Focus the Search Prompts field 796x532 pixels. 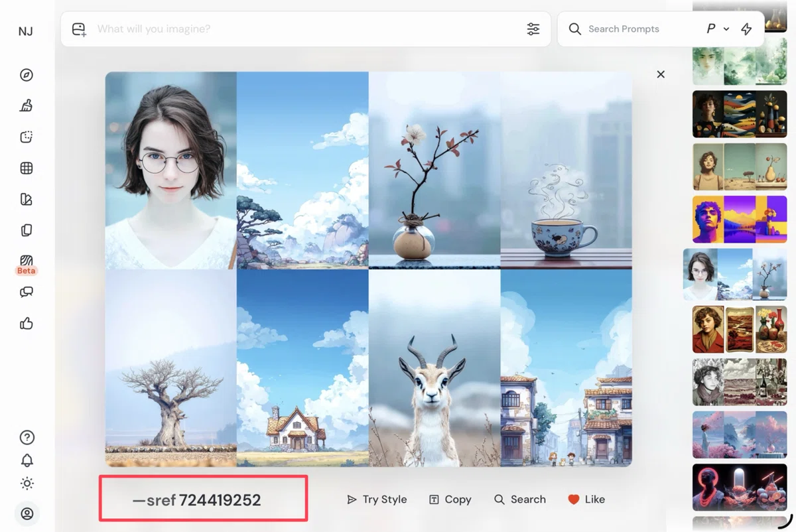point(624,29)
